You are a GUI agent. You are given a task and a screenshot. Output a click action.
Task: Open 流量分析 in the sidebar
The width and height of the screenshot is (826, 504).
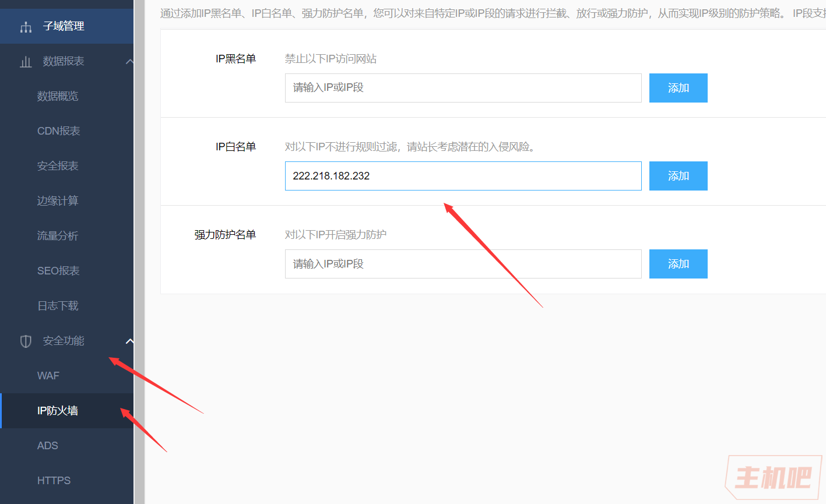tap(58, 236)
